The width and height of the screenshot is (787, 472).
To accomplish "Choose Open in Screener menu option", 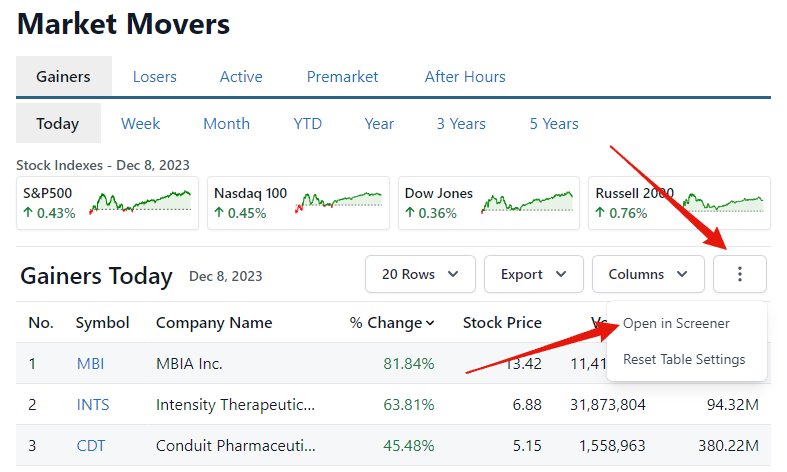I will point(676,324).
